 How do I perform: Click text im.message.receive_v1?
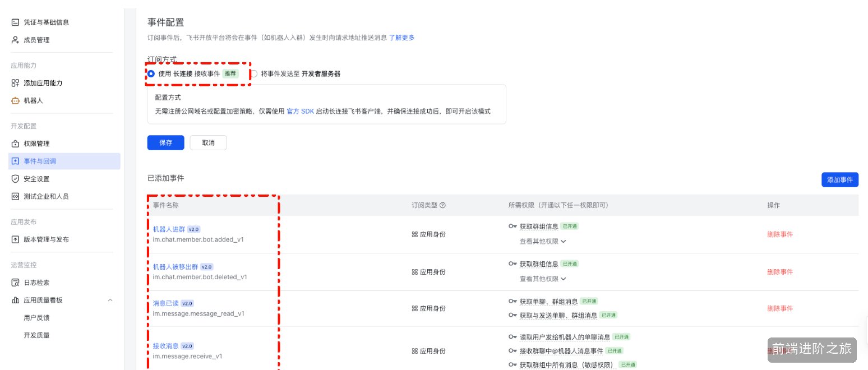(187, 356)
